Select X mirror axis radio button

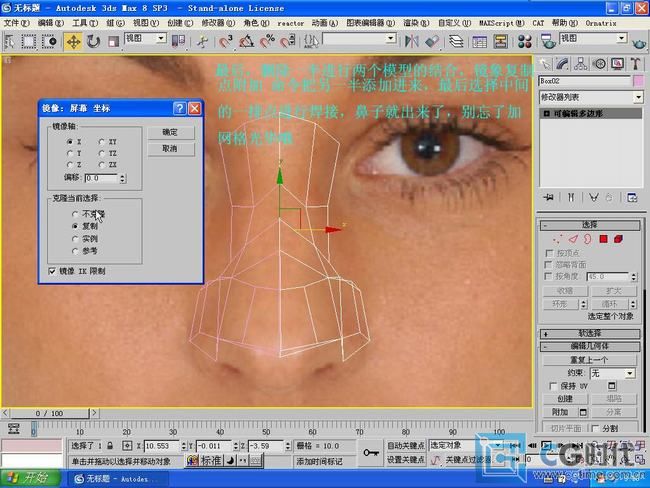point(70,142)
